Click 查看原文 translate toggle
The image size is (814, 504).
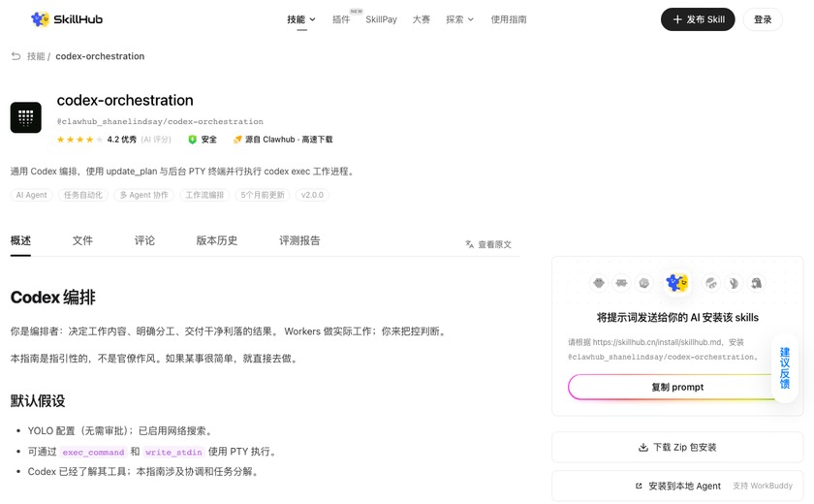click(488, 244)
